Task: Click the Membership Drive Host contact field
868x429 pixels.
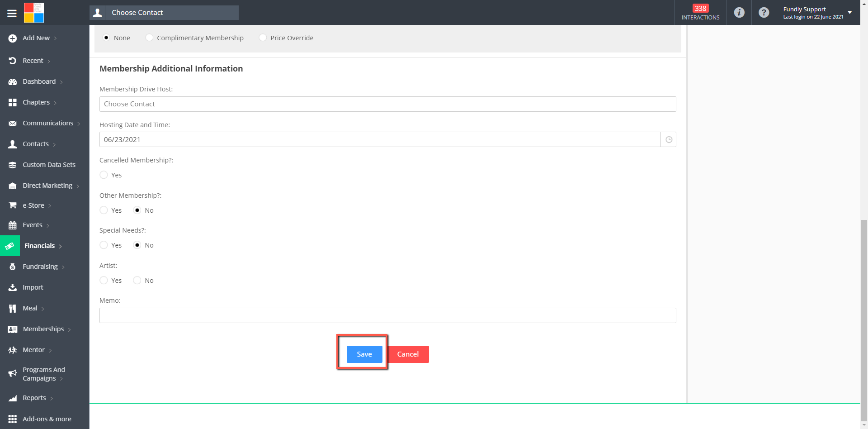Action: [x=387, y=104]
